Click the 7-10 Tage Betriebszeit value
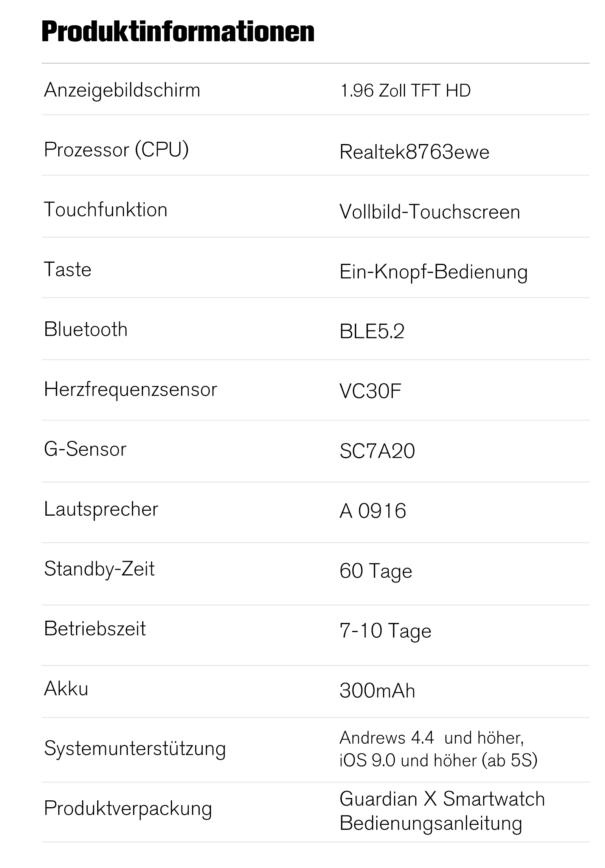605x868 pixels. 385,631
